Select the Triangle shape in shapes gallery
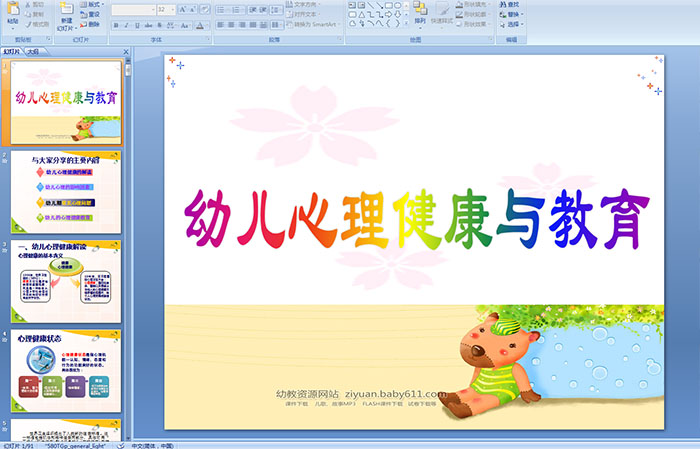The image size is (700, 449). tap(362, 14)
